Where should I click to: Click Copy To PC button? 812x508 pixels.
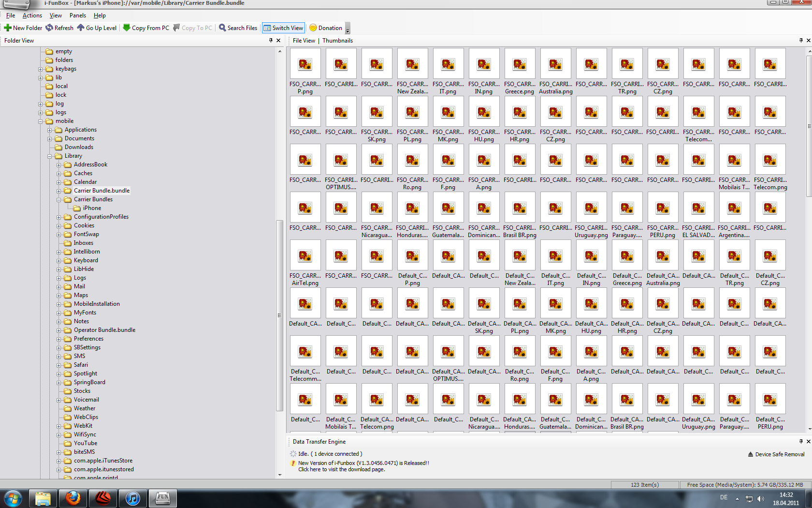point(192,28)
